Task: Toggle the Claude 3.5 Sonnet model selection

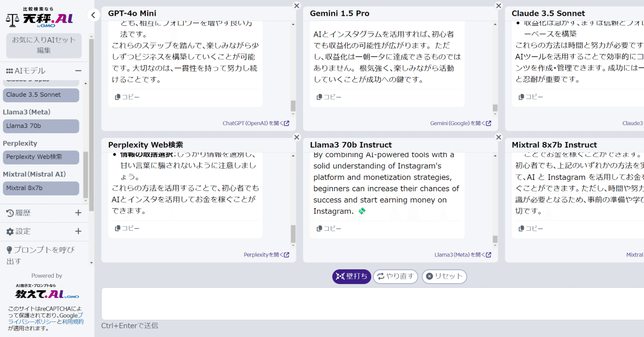Action: tap(40, 95)
